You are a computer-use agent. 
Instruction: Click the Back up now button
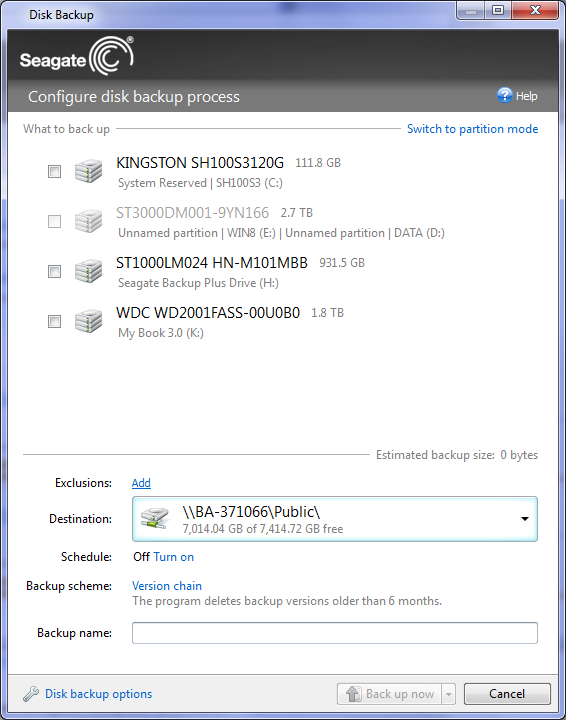coord(390,694)
